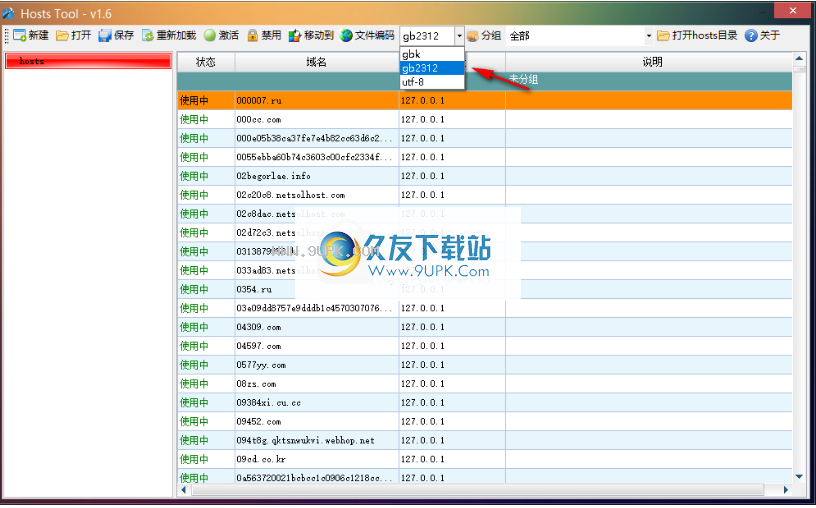The width and height of the screenshot is (816, 508).
Task: Choose gb2312 from encoding list
Action: pyautogui.click(x=432, y=68)
